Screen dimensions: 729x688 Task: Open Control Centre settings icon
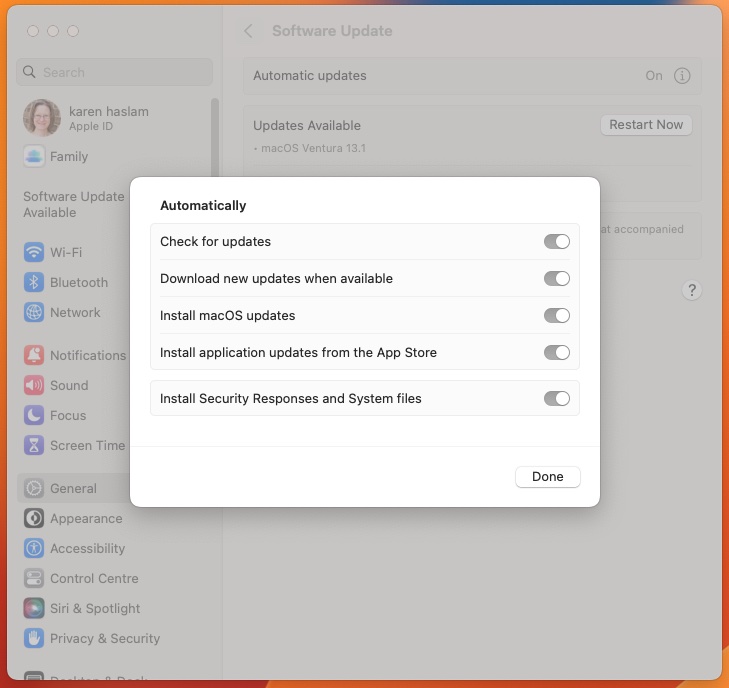[34, 578]
